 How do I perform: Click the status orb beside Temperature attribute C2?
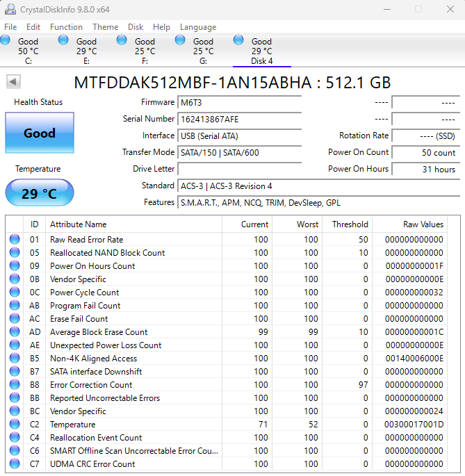click(x=15, y=424)
